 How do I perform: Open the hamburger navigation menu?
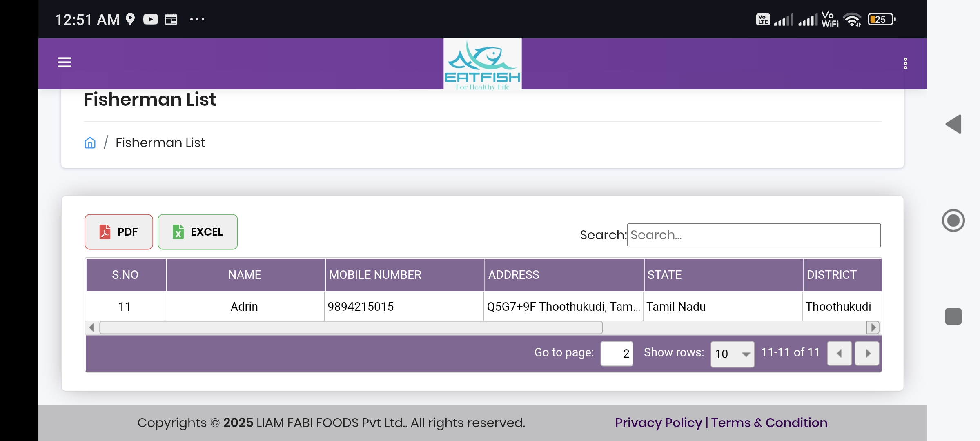(x=65, y=62)
